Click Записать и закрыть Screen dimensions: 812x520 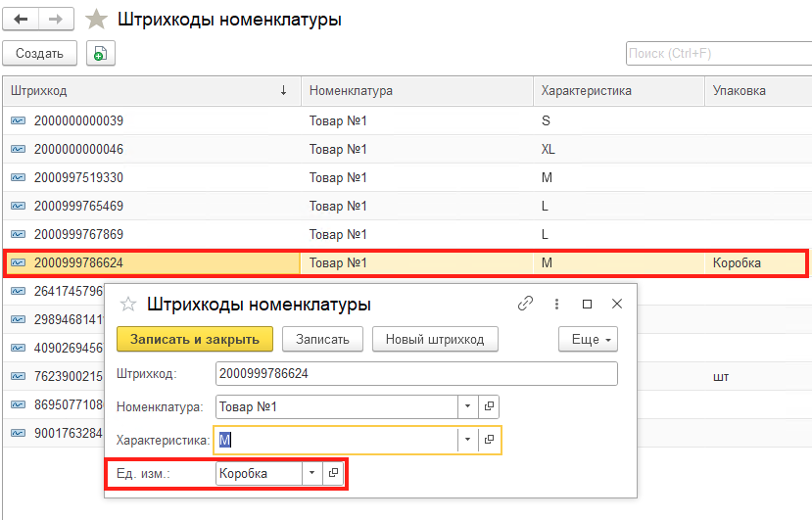click(x=195, y=339)
